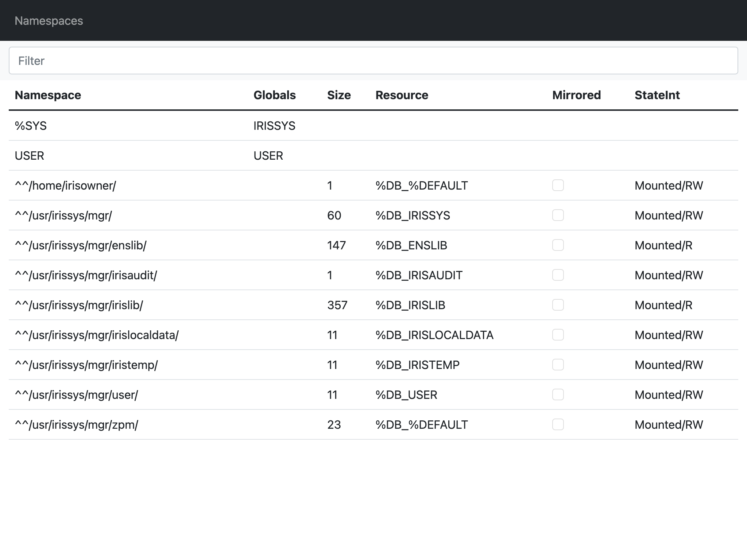Click the Resource column header
The width and height of the screenshot is (747, 560).
click(x=402, y=95)
